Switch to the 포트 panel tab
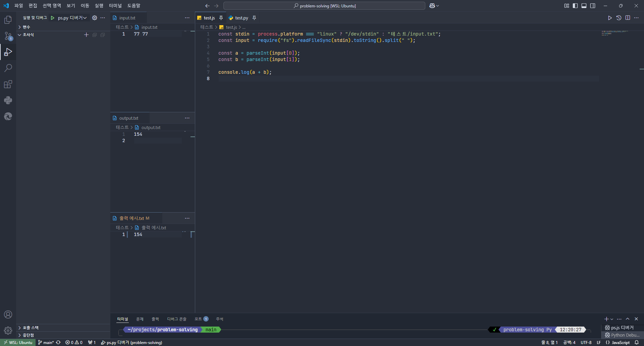 202,319
